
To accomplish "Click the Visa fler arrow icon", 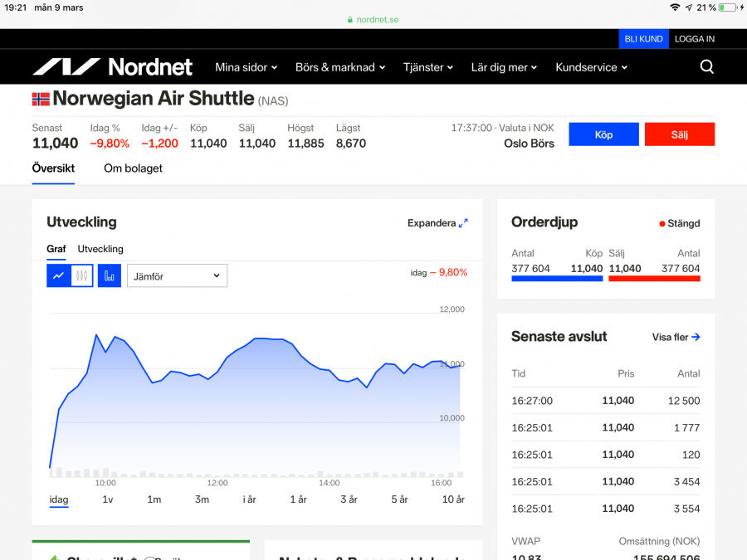I will pyautogui.click(x=696, y=337).
